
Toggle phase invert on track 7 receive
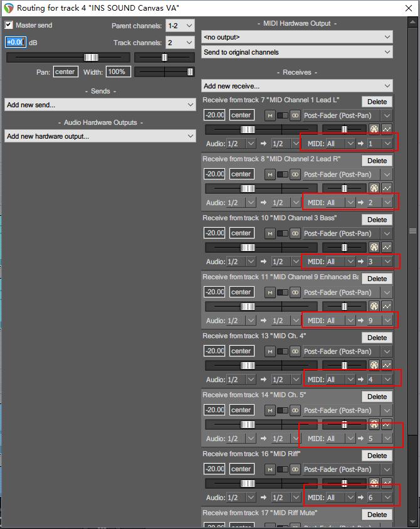283,115
